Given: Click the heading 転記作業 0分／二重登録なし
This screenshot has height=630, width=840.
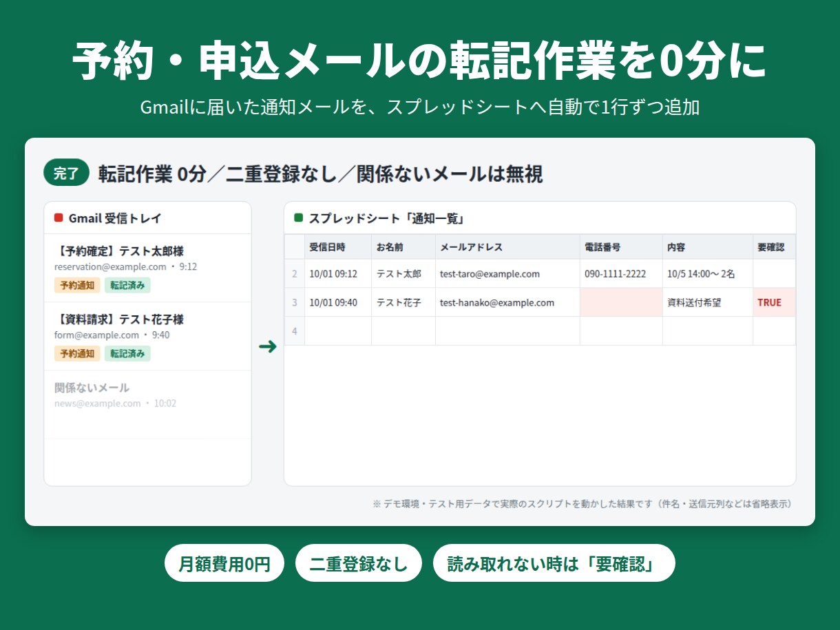Looking at the screenshot, I should (x=320, y=174).
